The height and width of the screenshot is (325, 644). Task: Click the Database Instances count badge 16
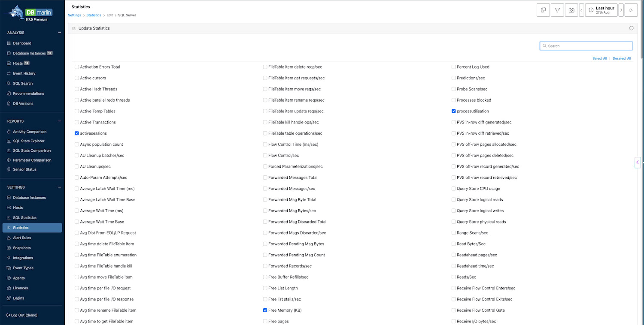click(50, 53)
